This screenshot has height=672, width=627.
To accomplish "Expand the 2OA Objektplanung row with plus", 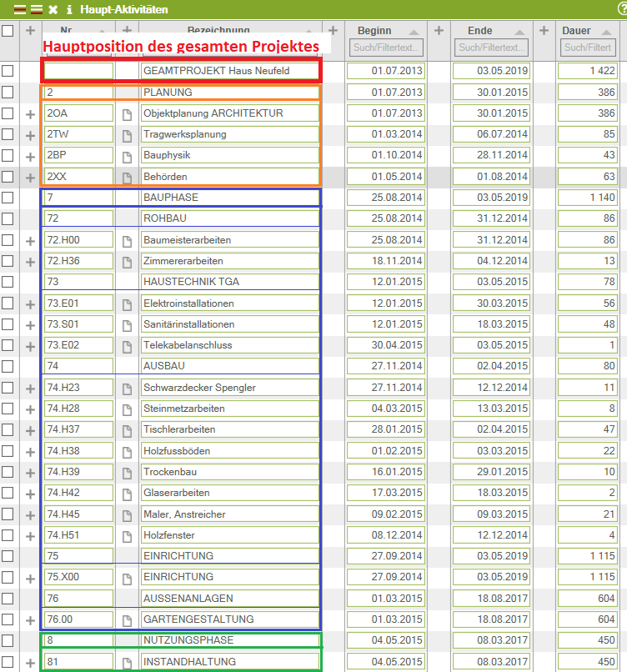I will (x=31, y=114).
